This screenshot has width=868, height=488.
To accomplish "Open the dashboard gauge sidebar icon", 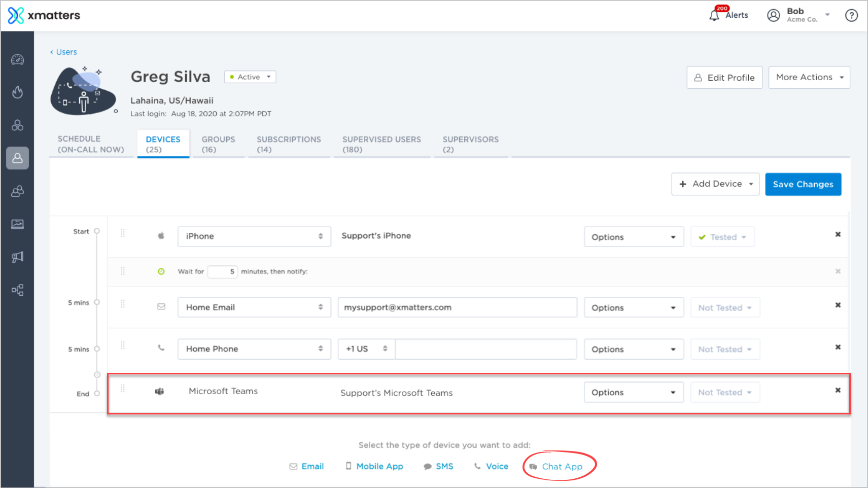I will click(x=18, y=60).
